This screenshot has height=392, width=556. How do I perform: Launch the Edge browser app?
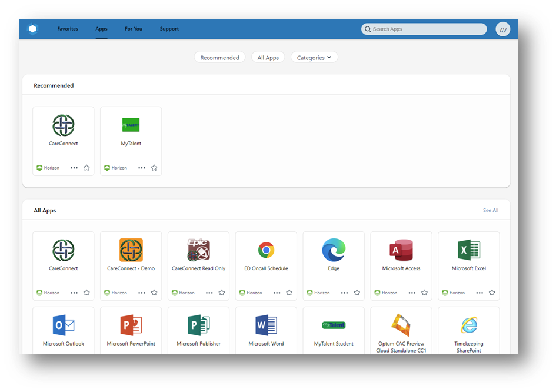click(334, 251)
